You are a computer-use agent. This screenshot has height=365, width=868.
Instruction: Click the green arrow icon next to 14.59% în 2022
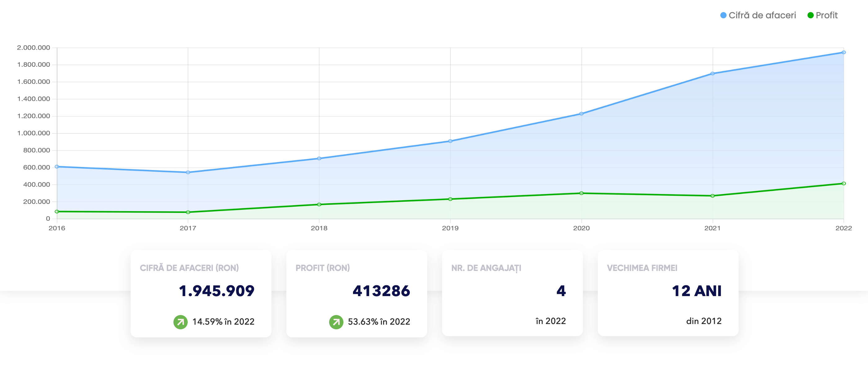[181, 322]
